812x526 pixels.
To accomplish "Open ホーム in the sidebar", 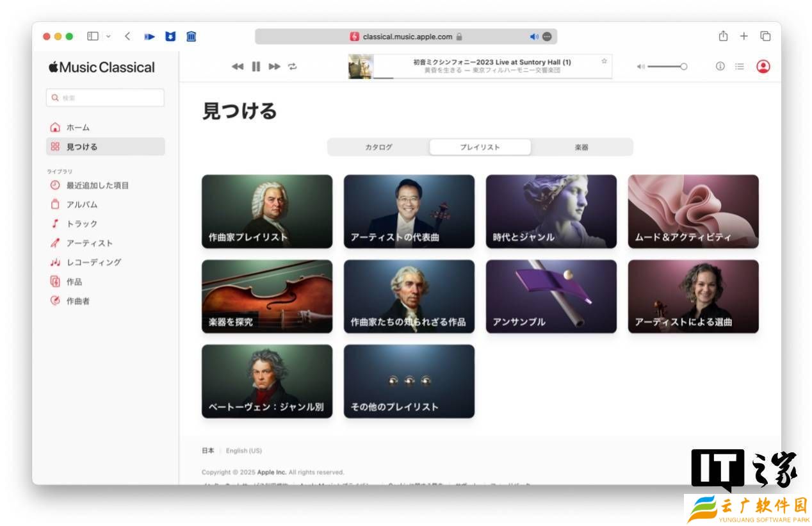I will click(77, 127).
